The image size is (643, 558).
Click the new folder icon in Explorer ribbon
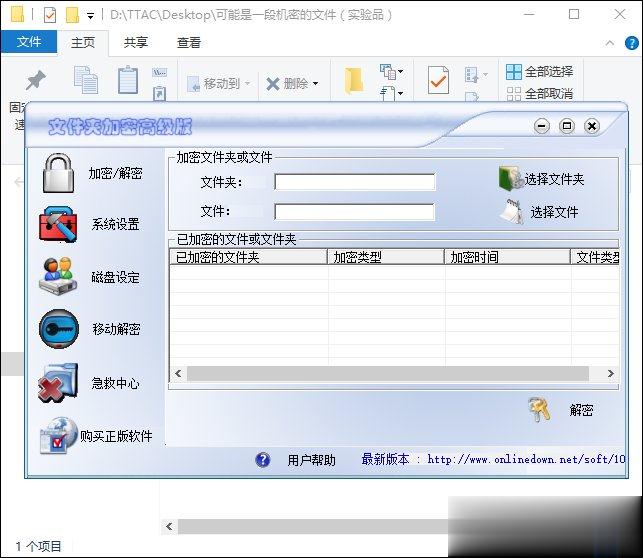coord(353,80)
